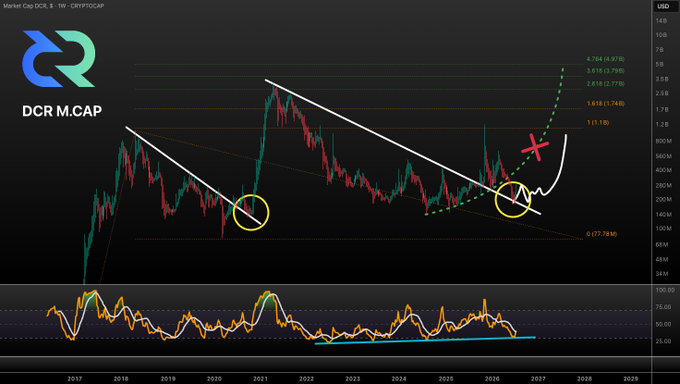Click the RSI scale value 50.00
Image resolution: width=680 pixels, height=384 pixels.
tap(665, 325)
